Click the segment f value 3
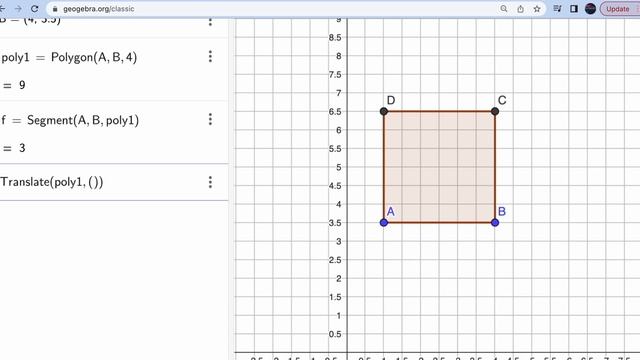Image resolution: width=640 pixels, height=360 pixels. click(22, 148)
